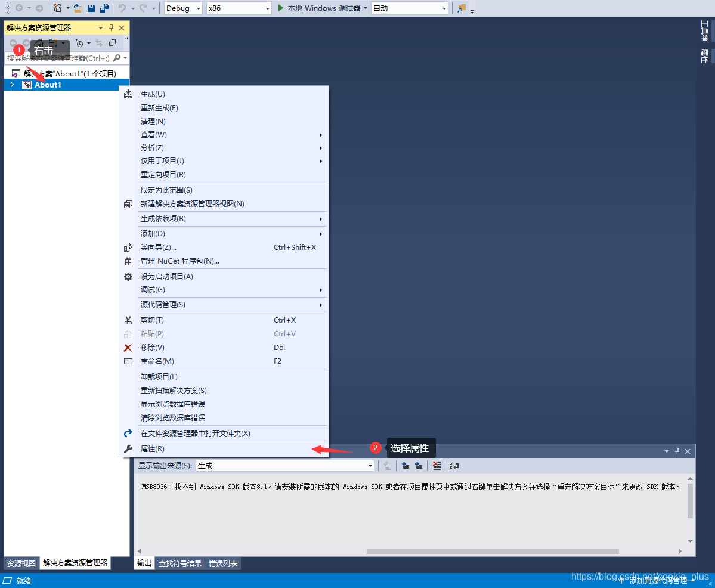Click the Solution Explorer search input field
715x588 pixels.
tap(58, 58)
